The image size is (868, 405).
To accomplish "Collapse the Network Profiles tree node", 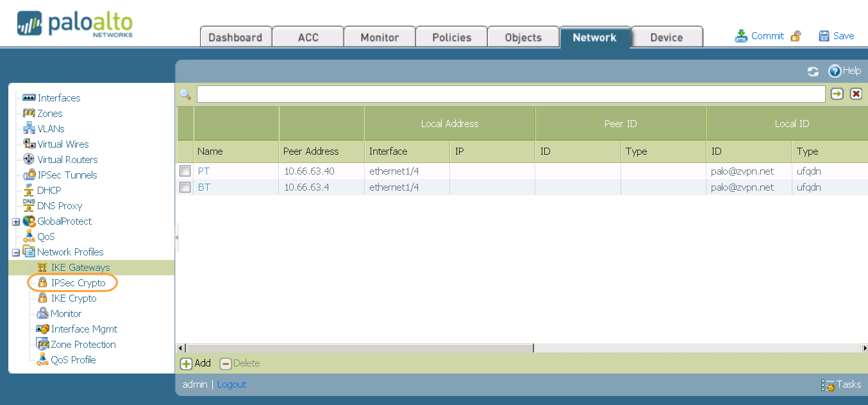I will tap(16, 252).
